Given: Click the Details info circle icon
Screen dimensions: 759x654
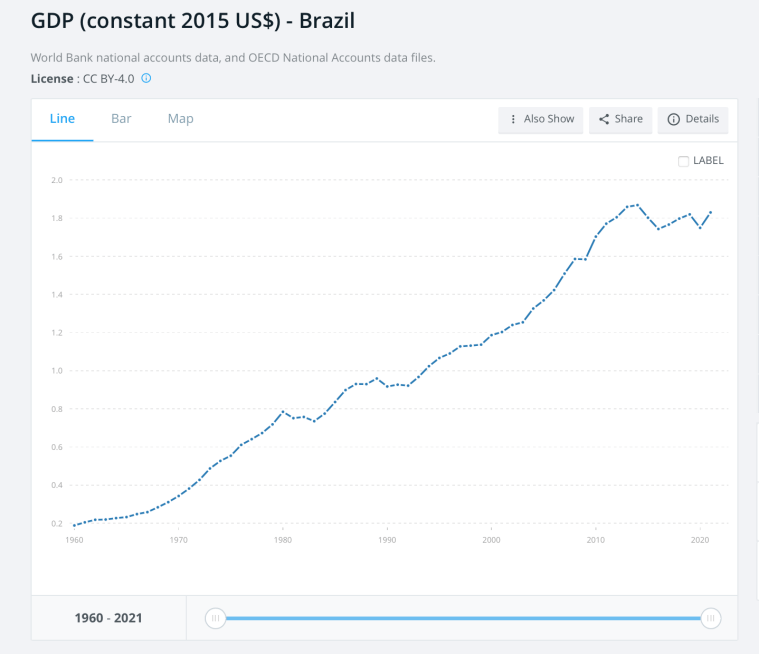Looking at the screenshot, I should (x=674, y=119).
